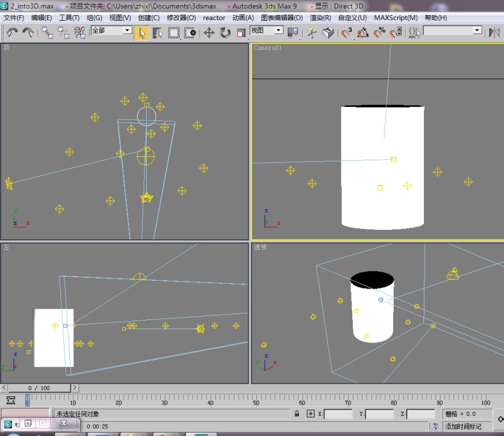Toggle the selection lock padlock
Viewport: 504px width, 436px height.
(297, 414)
